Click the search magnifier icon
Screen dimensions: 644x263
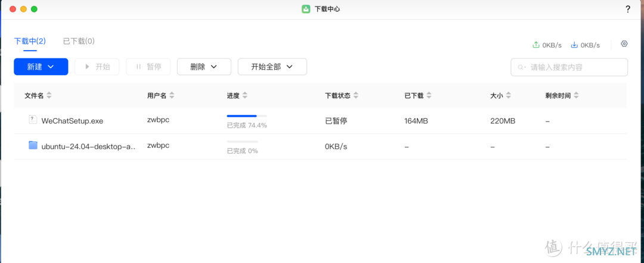pos(521,67)
